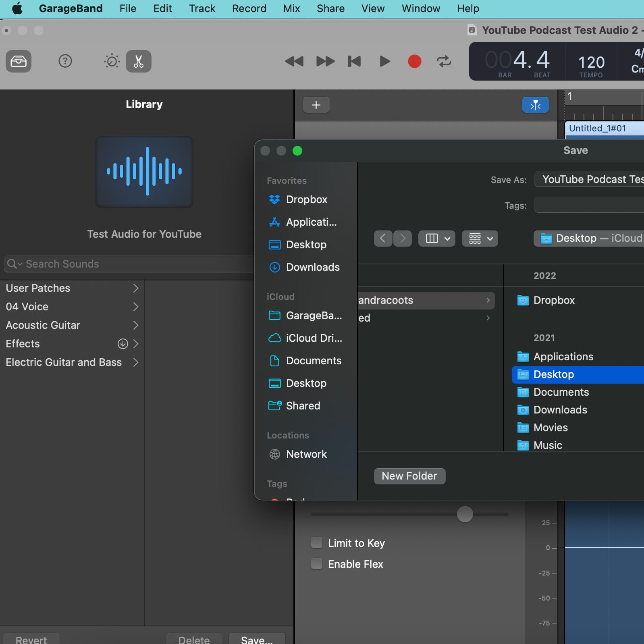The image size is (644, 644).
Task: Click the slider knob above Limit to Key
Action: click(x=465, y=514)
